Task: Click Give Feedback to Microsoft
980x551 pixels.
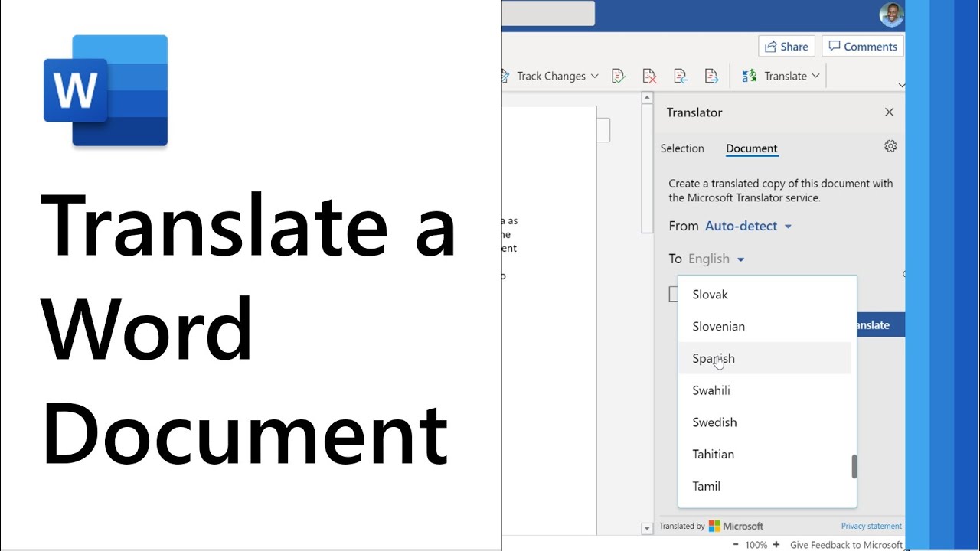Action: click(x=846, y=545)
